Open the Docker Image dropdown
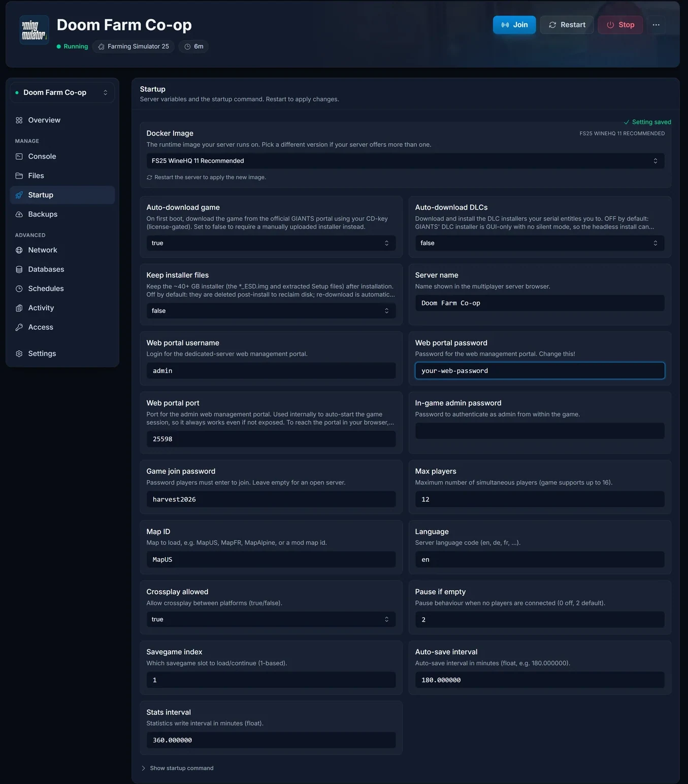The image size is (688, 784). [405, 161]
